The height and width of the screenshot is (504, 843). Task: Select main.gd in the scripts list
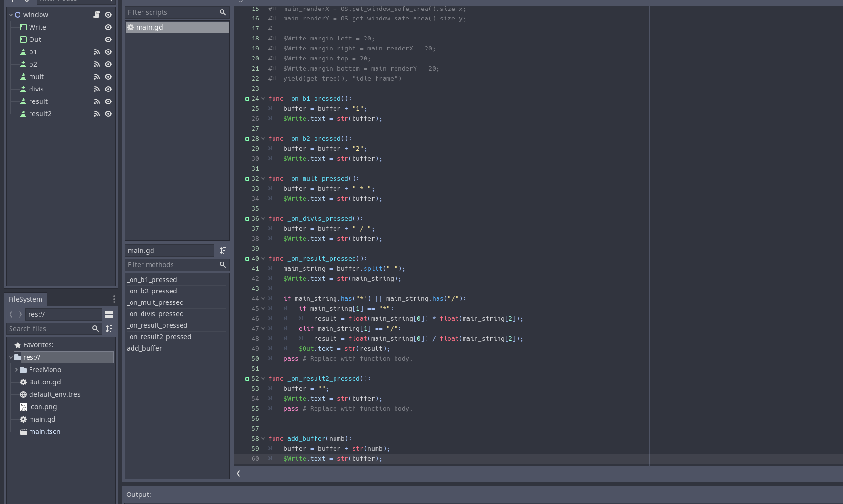tap(149, 27)
